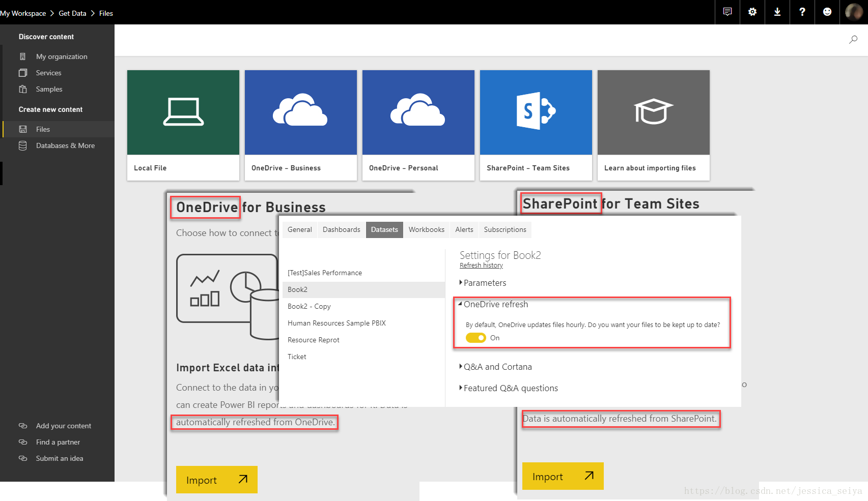Click the download arrow icon

[777, 12]
